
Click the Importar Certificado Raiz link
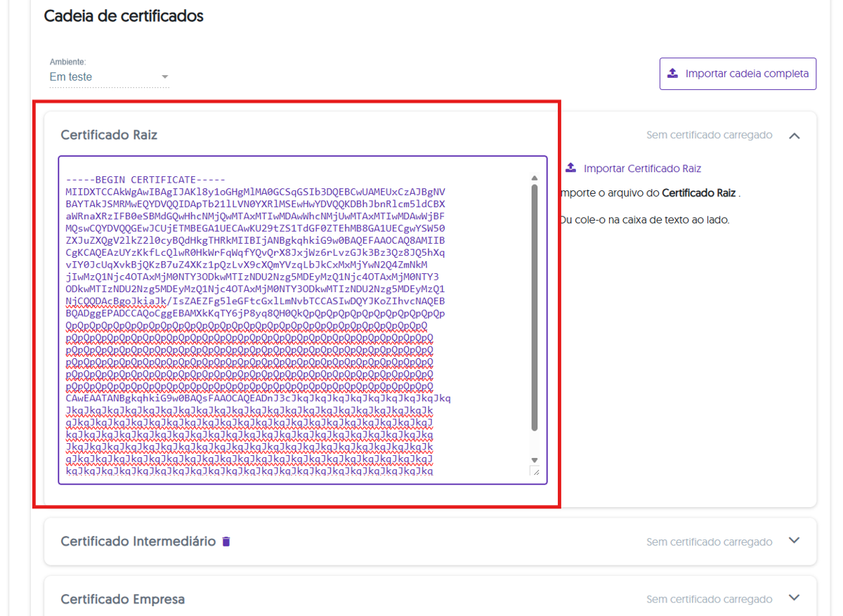point(642,169)
